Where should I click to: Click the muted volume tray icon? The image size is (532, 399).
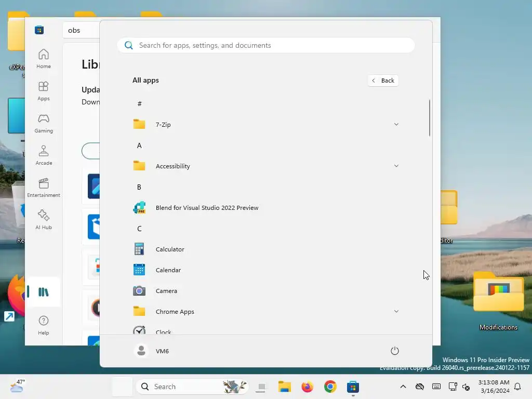pos(466,387)
